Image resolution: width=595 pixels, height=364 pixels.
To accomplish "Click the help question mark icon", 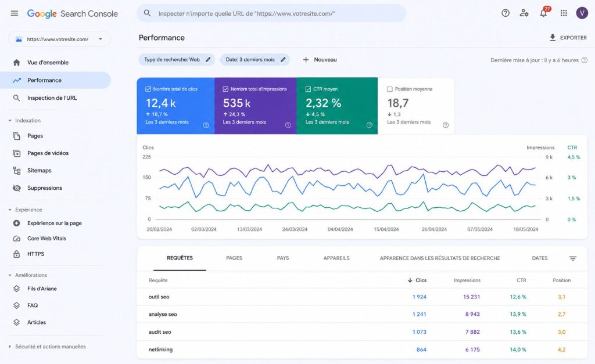I will point(505,13).
